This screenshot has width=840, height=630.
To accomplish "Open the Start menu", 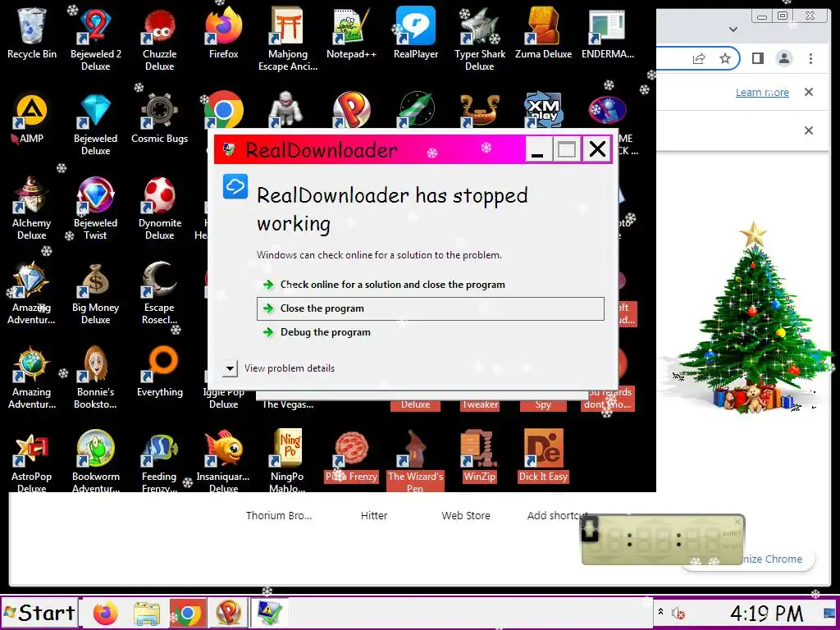I will pos(39,612).
